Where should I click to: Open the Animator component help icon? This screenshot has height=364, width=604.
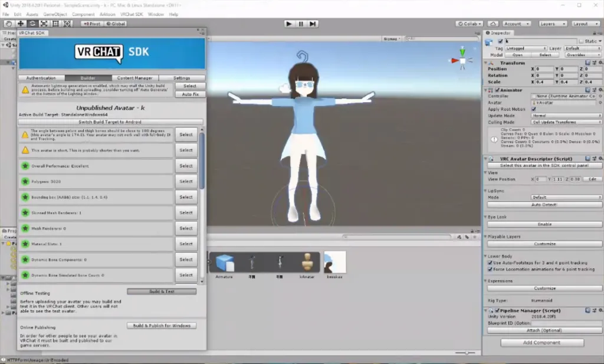point(587,90)
